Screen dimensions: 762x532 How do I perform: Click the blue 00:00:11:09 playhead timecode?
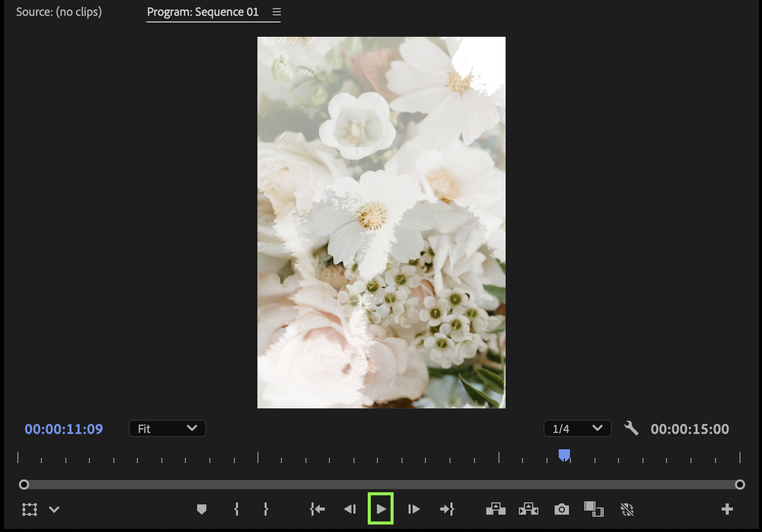coord(64,429)
